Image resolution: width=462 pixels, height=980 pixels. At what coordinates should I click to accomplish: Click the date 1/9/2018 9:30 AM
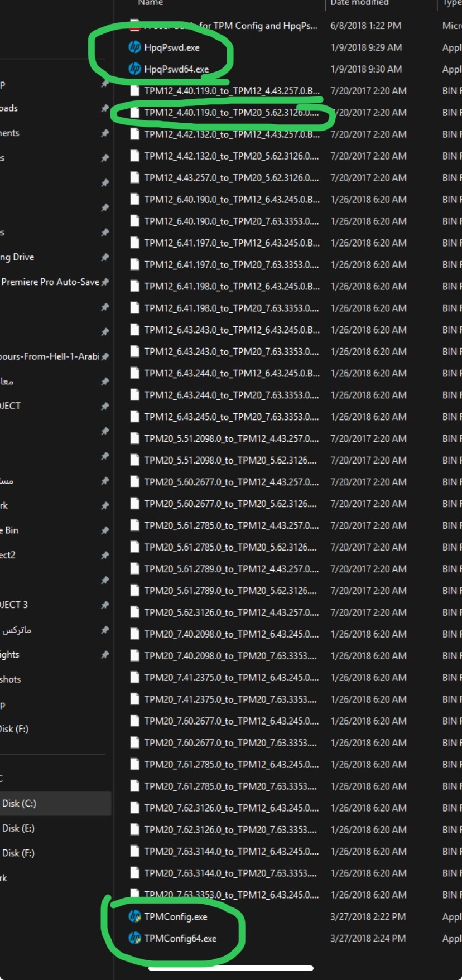pyautogui.click(x=366, y=69)
